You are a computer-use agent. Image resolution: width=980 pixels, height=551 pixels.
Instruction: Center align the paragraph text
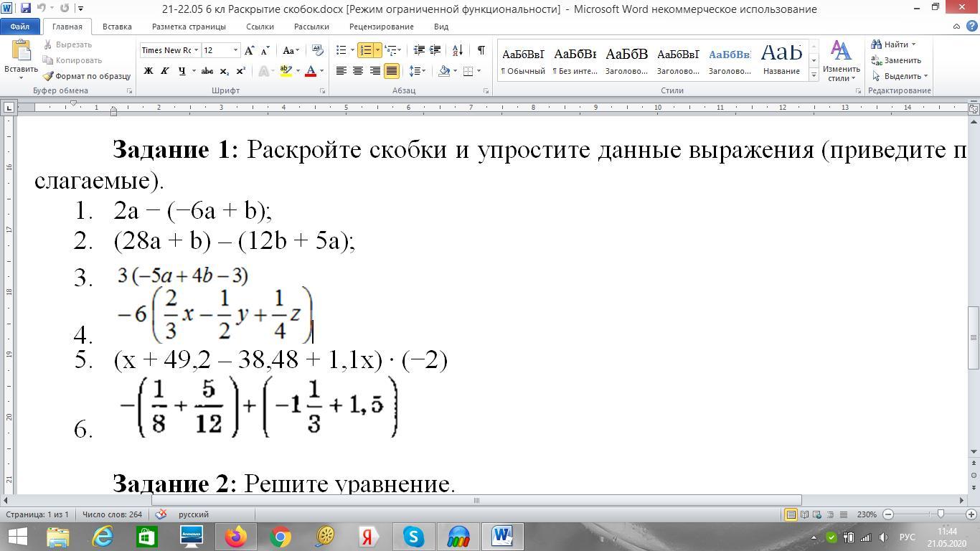(x=358, y=71)
